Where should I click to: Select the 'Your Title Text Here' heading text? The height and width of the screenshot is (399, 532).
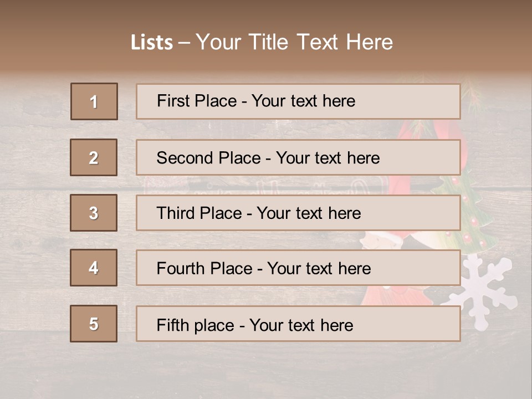(x=294, y=42)
